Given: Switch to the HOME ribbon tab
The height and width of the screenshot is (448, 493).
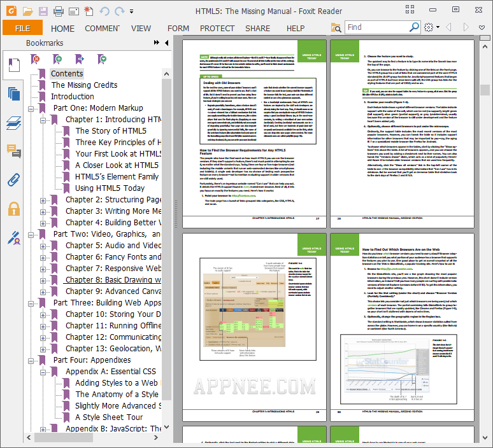Looking at the screenshot, I should pyautogui.click(x=62, y=29).
